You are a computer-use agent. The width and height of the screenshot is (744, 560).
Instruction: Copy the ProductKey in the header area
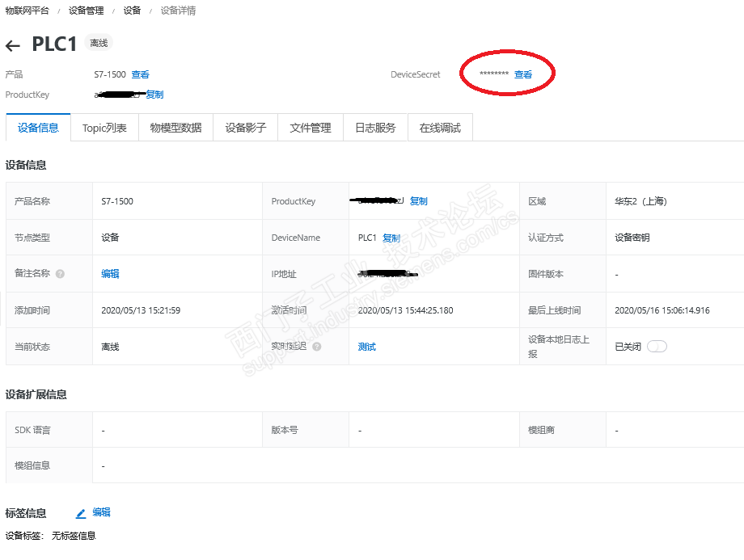point(154,95)
